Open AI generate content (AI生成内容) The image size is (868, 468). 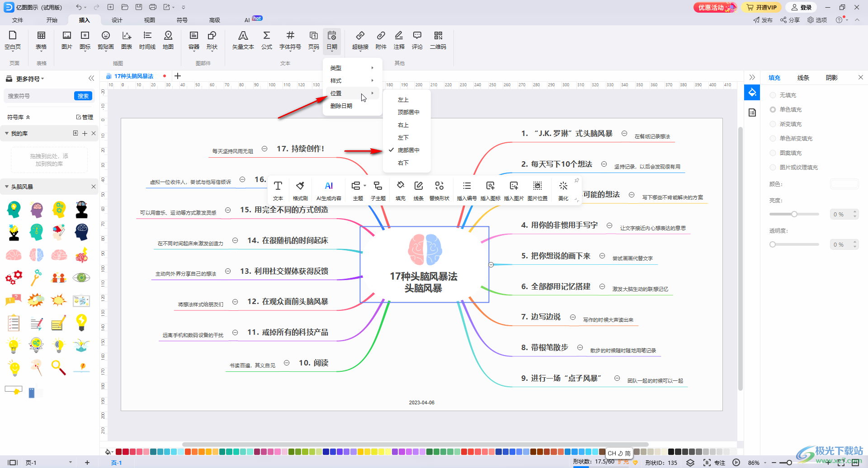coord(329,191)
